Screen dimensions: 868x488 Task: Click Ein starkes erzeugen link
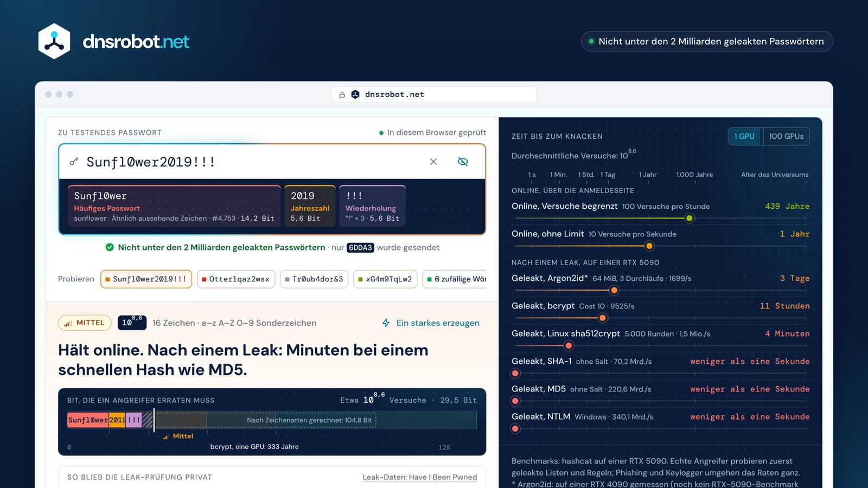click(438, 323)
